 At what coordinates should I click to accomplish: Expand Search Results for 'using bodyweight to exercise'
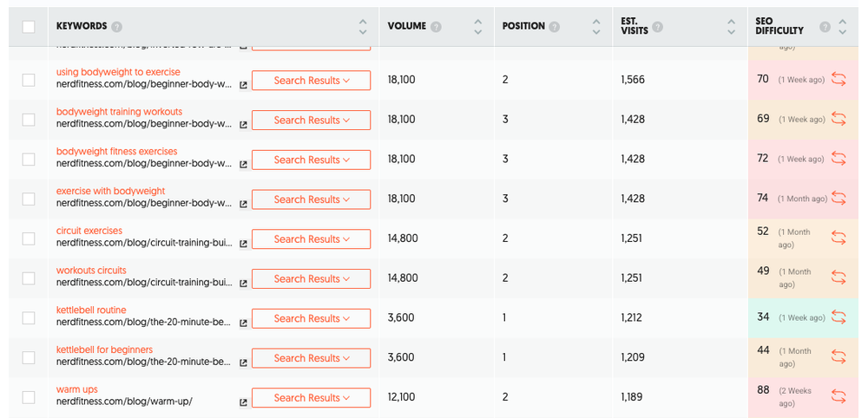pos(311,80)
